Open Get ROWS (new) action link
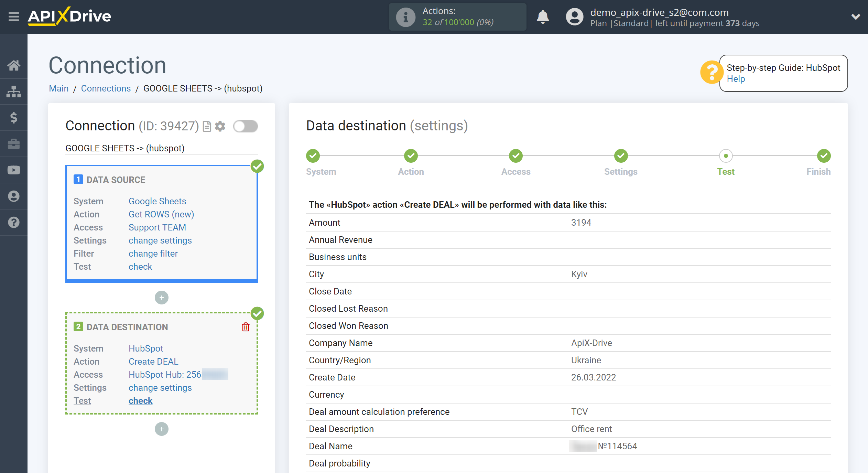The height and width of the screenshot is (473, 868). pyautogui.click(x=161, y=214)
